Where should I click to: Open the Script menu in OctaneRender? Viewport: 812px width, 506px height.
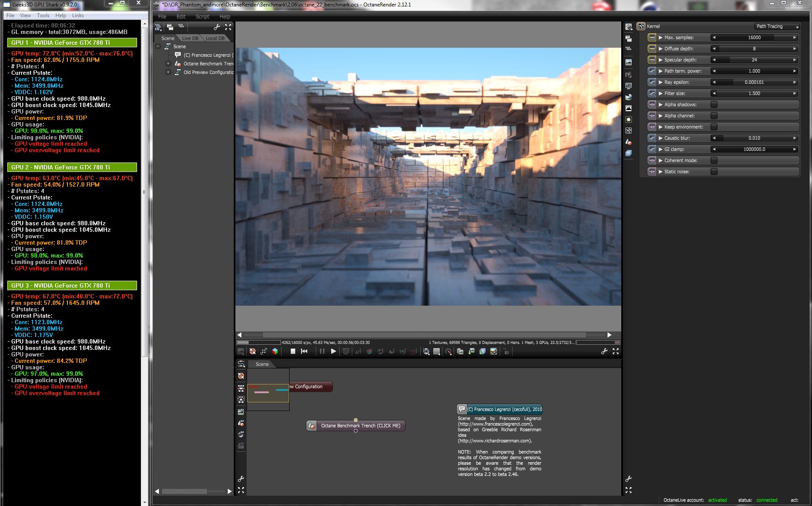coord(202,16)
